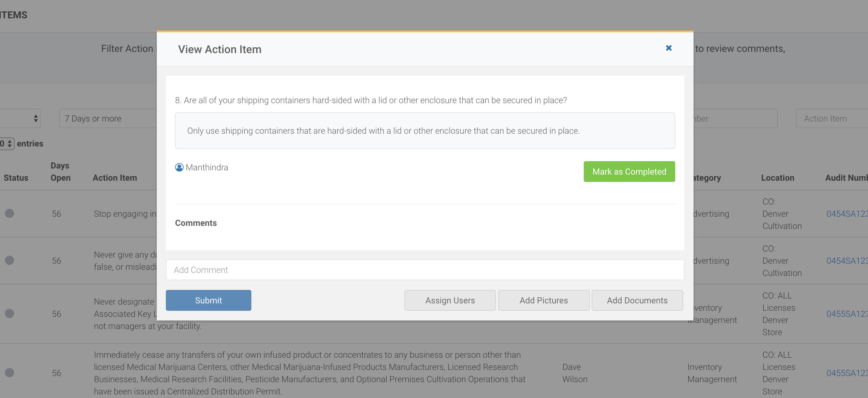Viewport: 868px width, 398px height.
Task: Click the status dot of the third row
Action: [9, 313]
